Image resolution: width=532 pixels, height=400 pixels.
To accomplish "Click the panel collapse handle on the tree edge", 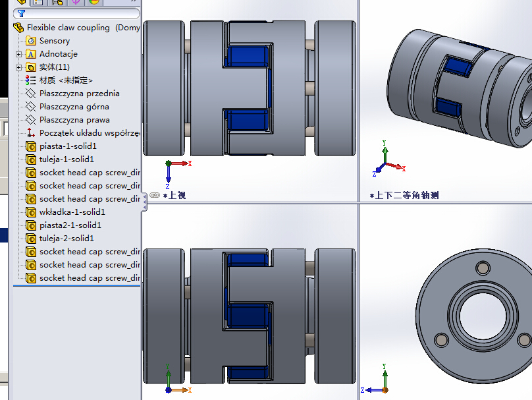I will [145, 202].
